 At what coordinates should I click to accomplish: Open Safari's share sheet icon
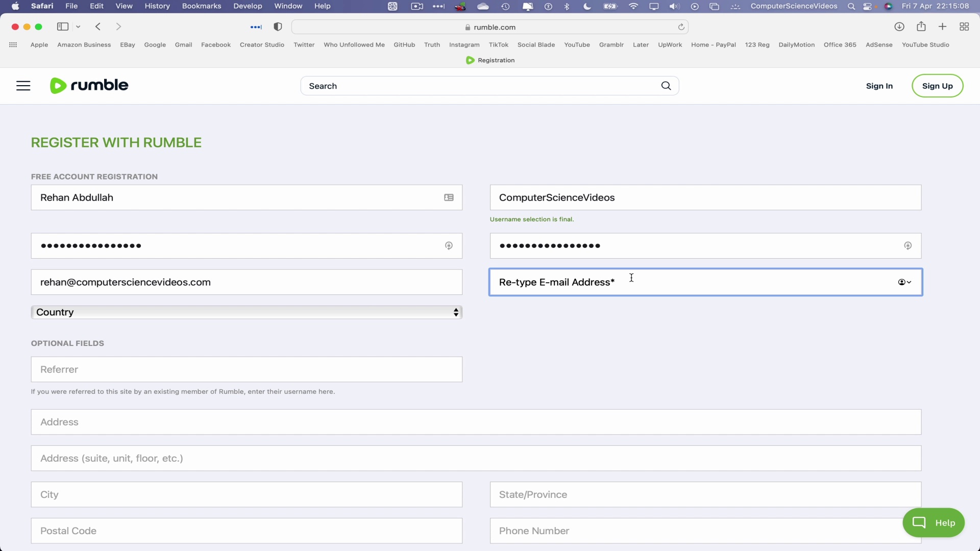(921, 27)
